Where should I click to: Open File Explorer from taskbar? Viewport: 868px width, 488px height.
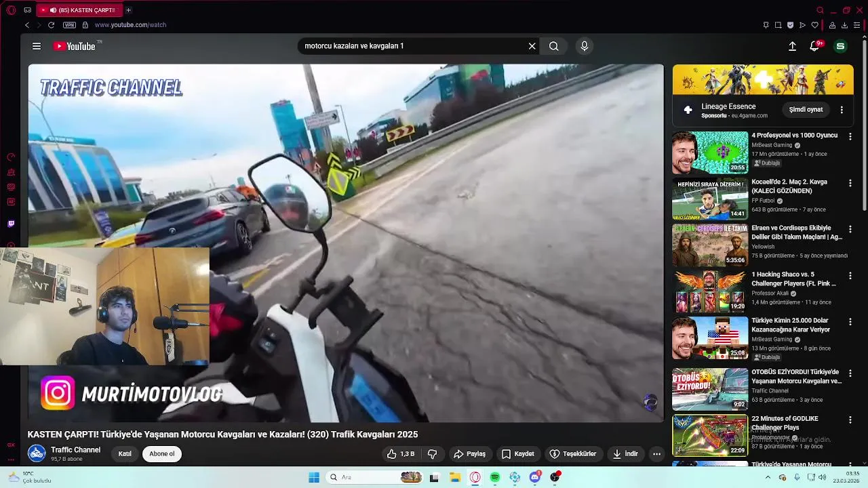[x=455, y=477]
